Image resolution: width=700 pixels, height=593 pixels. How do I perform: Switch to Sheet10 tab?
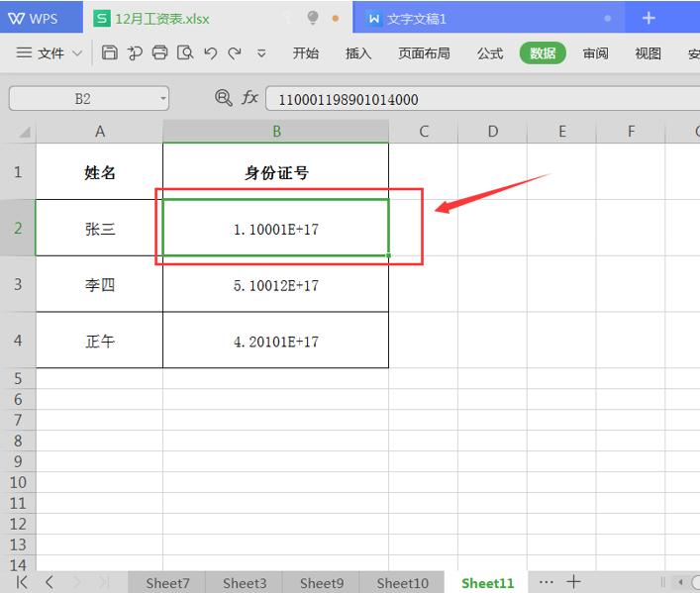point(402,583)
